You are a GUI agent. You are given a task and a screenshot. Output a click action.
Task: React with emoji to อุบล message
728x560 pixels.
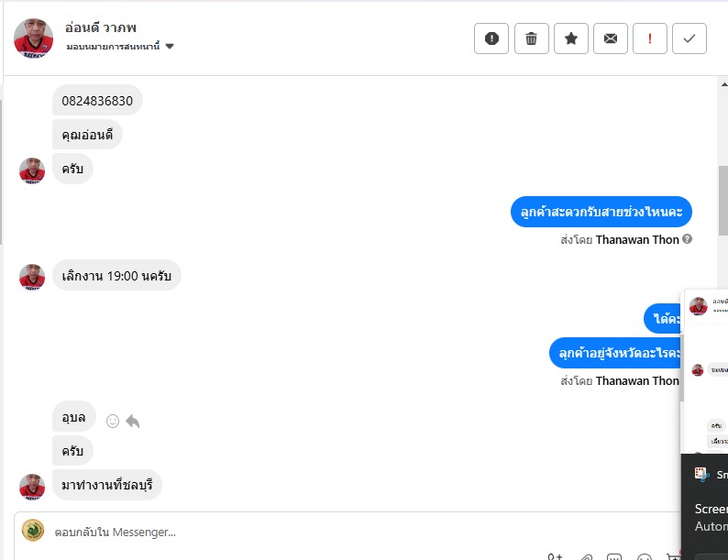click(x=113, y=421)
